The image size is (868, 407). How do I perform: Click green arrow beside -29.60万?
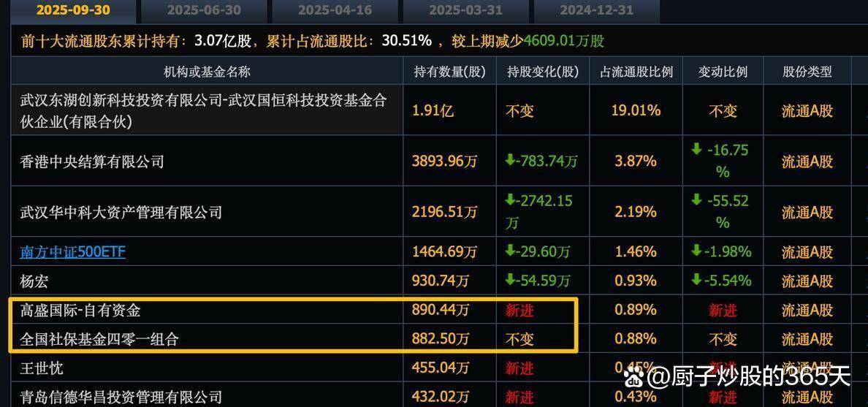click(x=510, y=251)
